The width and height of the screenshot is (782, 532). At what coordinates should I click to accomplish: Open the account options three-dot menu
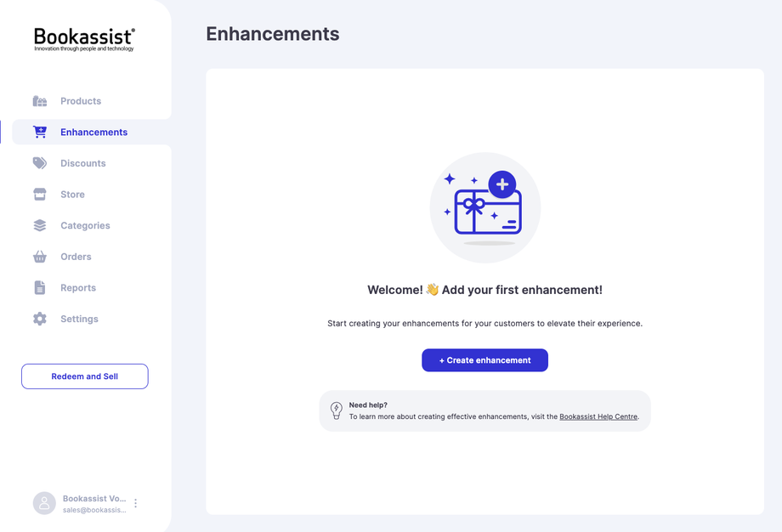(136, 503)
